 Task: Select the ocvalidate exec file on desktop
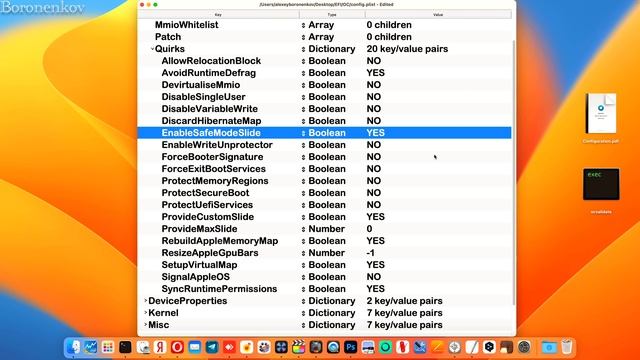click(601, 191)
